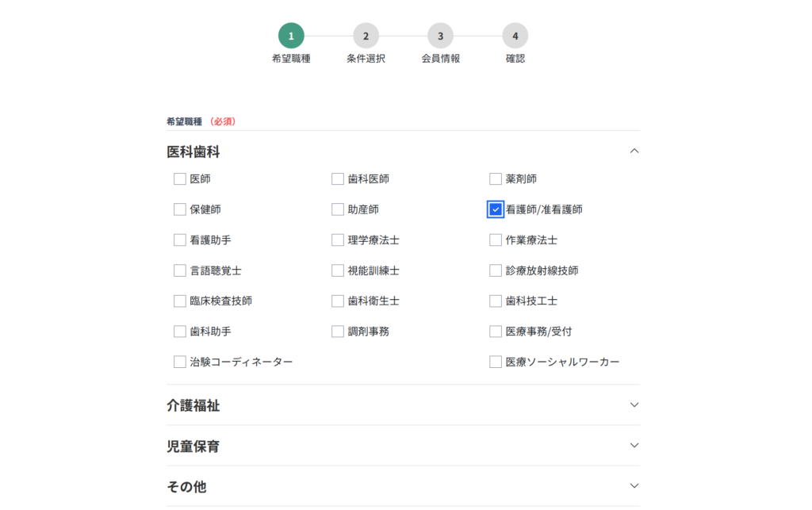Select the 歯科衛生士 checkbox

[x=338, y=301]
